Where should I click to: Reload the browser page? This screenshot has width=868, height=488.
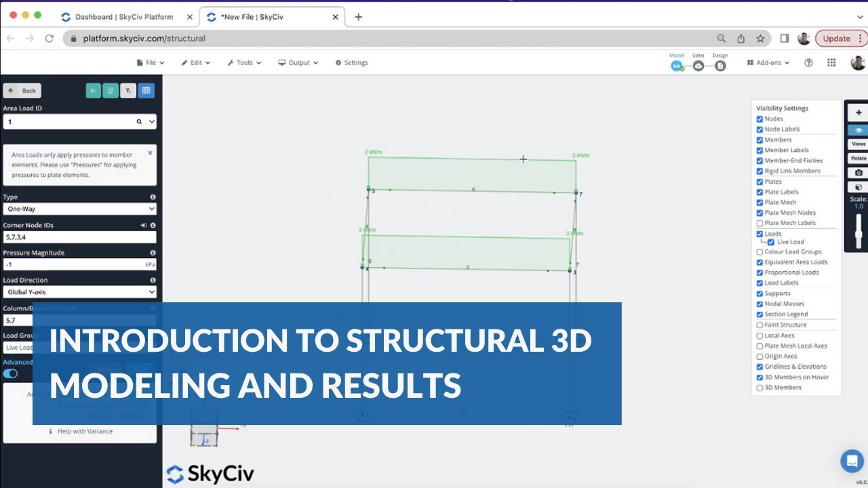point(49,39)
